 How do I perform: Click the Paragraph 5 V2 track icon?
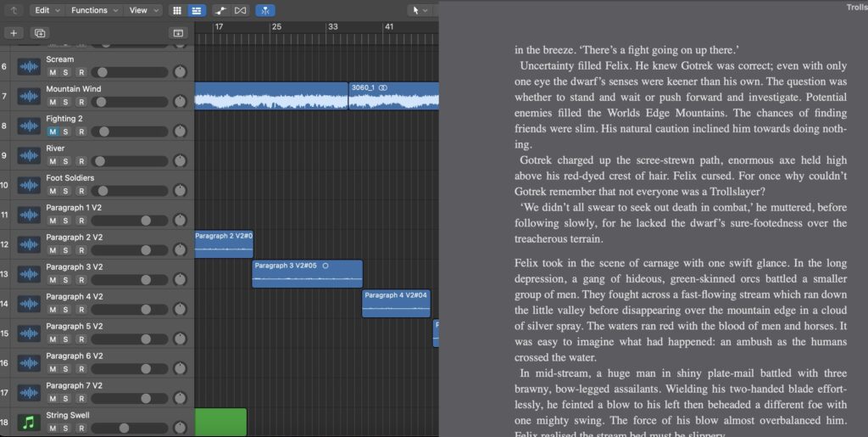tap(29, 333)
